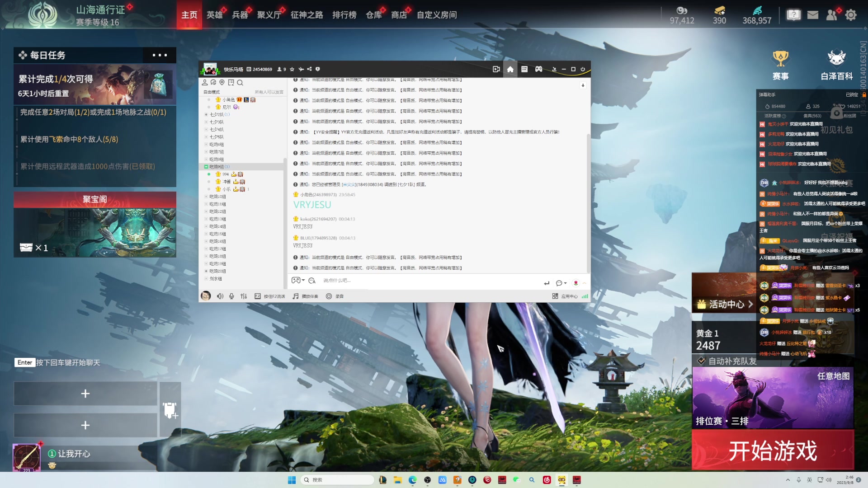868x488 pixels.
Task: Click the YY chat text input
Action: click(429, 281)
